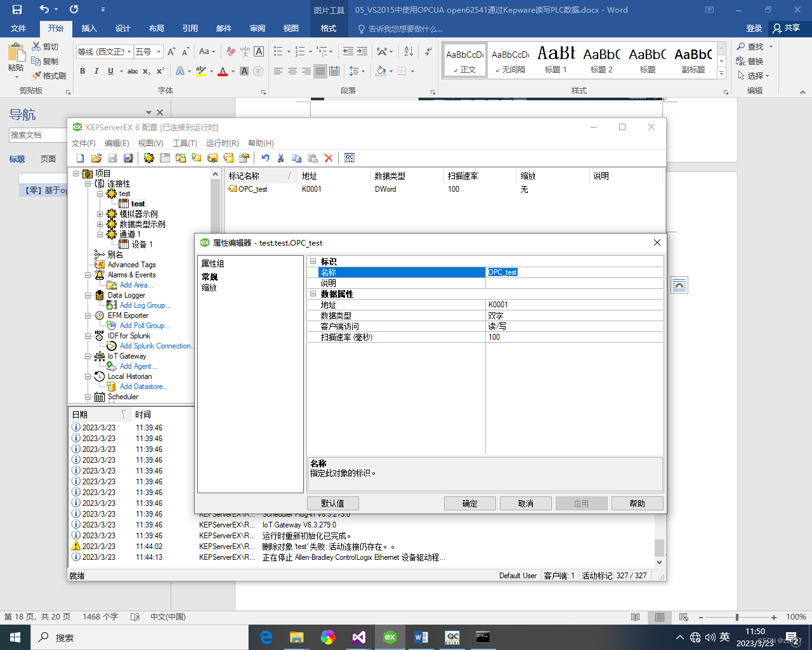Screen dimensions: 812x650
Task: Open the 工具(T) menu in KEPServerEX
Action: pyautogui.click(x=185, y=143)
